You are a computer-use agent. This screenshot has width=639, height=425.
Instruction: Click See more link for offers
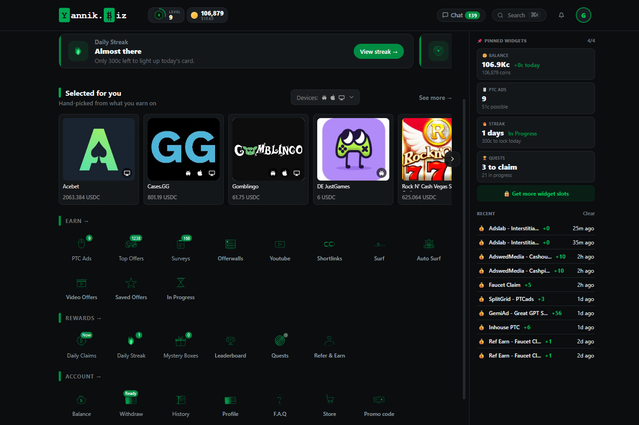pos(435,98)
